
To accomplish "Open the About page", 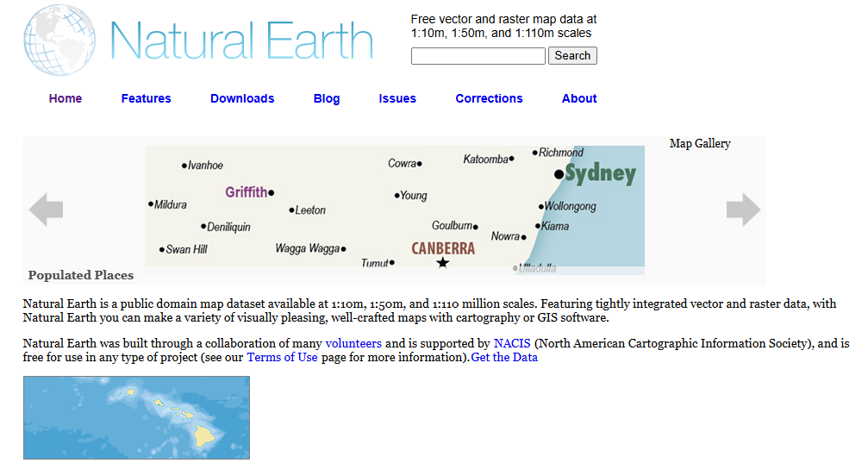I will point(579,98).
